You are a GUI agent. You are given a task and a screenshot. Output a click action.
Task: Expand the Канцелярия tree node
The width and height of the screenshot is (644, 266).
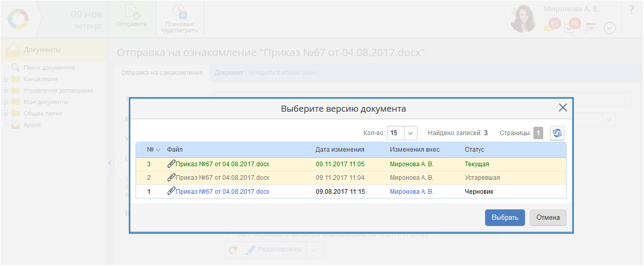click(5, 79)
